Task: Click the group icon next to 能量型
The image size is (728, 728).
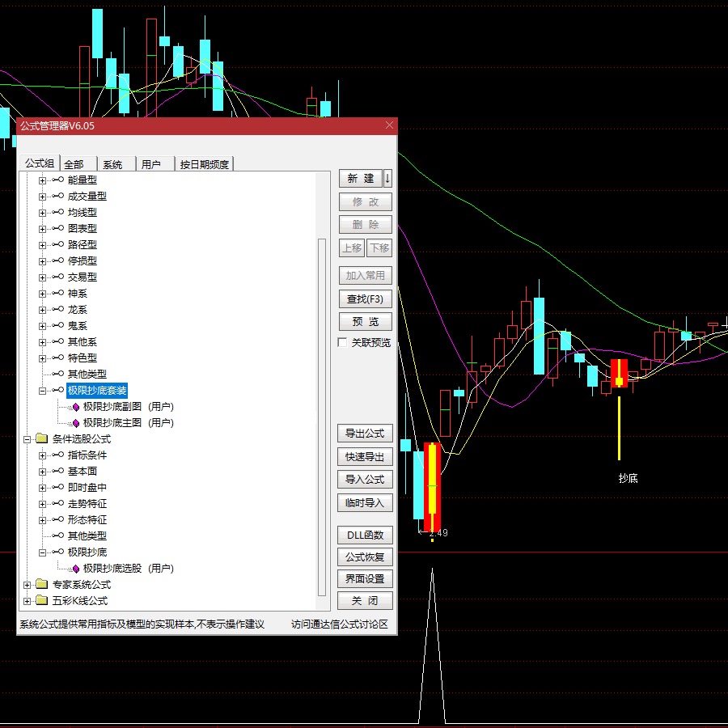Action: [57, 180]
